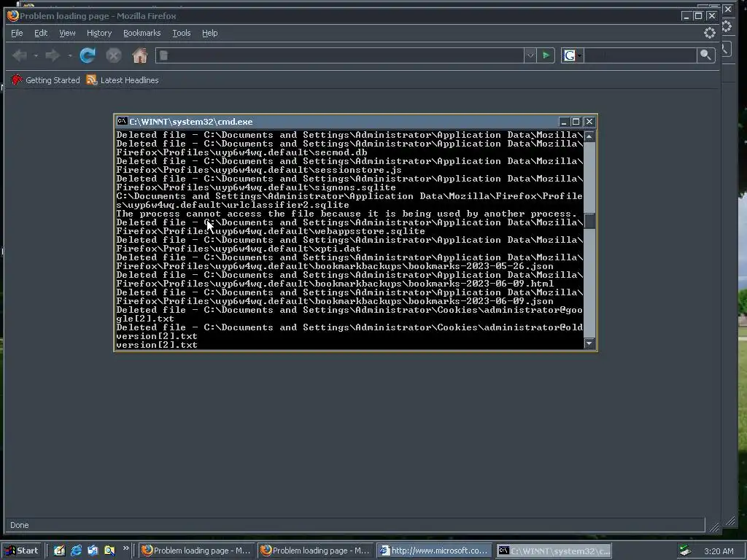Click the Outlook Express quick launch icon
Viewport: 747px width, 560px height.
click(x=93, y=551)
